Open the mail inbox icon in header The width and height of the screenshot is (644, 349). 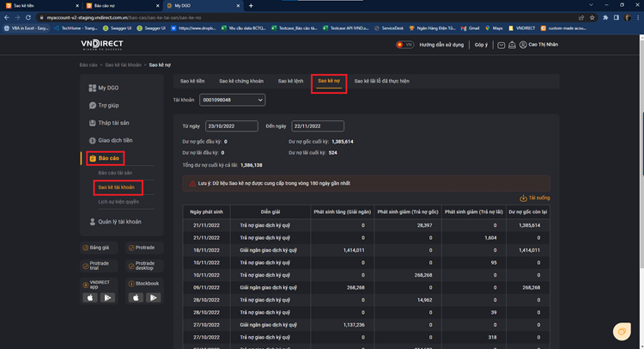(501, 46)
